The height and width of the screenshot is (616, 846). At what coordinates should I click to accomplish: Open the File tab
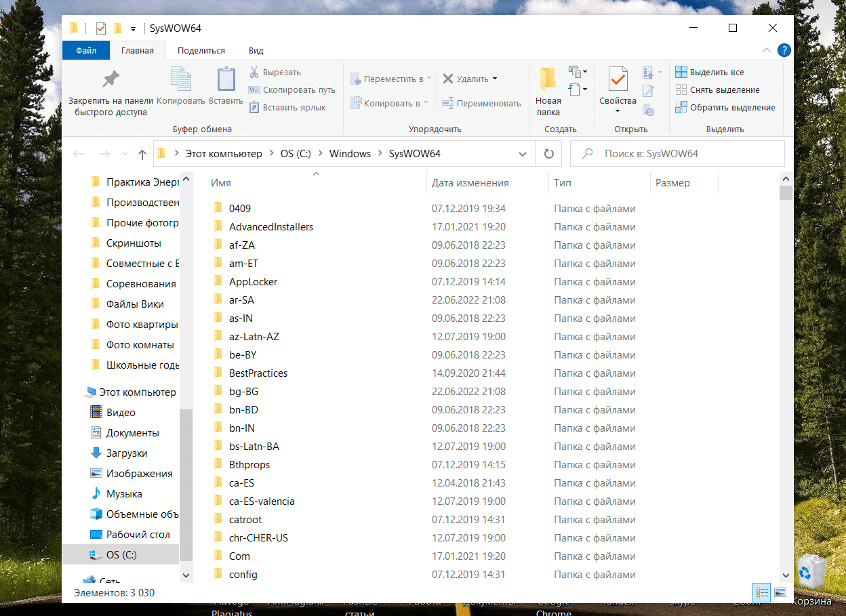coord(86,51)
